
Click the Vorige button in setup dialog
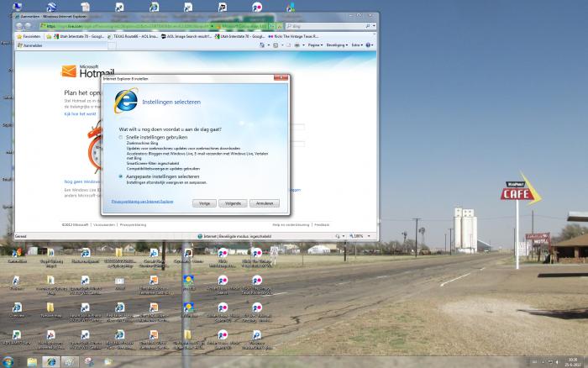[x=204, y=203]
